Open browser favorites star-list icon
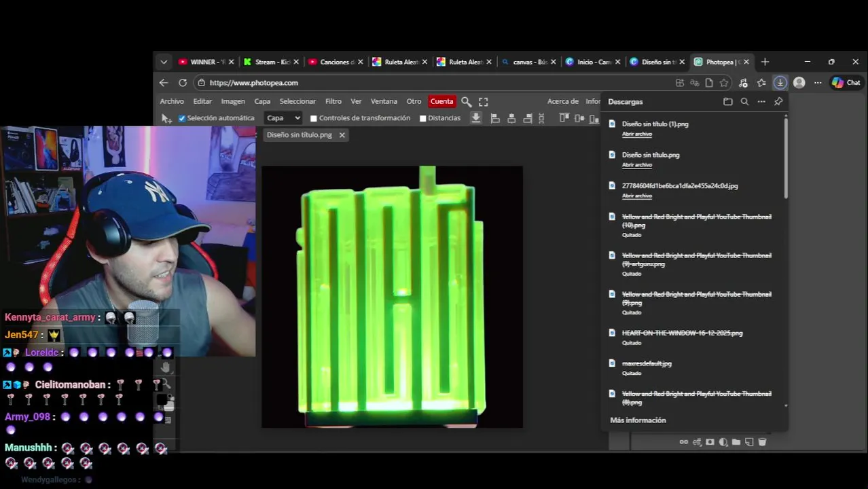 [761, 82]
